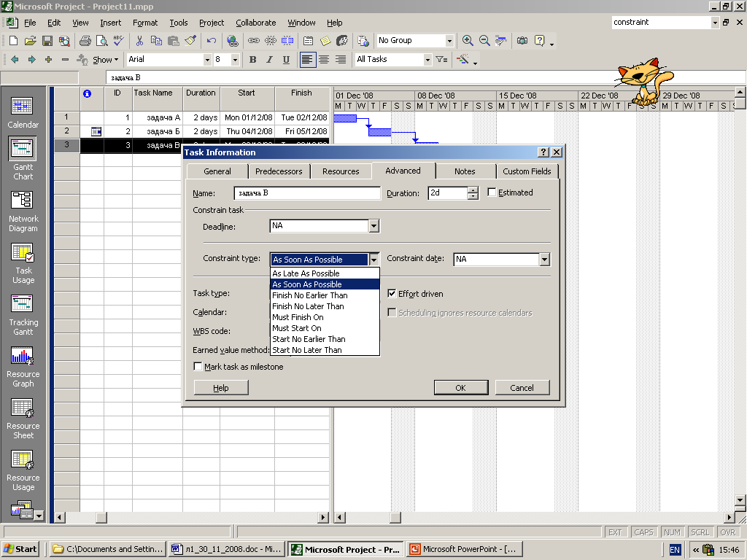
Task: Click the EN language indicator in tray
Action: 675,550
